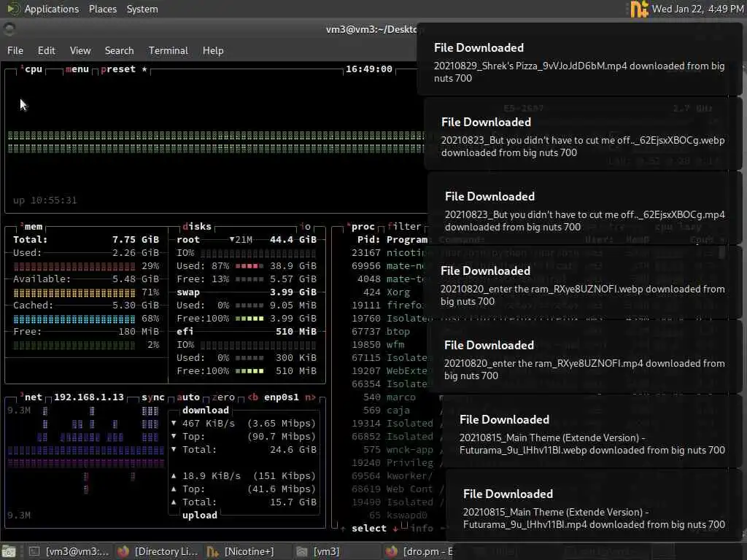Click the btop clock 16:49:00
Image resolution: width=747 pixels, height=560 pixels.
(x=369, y=69)
